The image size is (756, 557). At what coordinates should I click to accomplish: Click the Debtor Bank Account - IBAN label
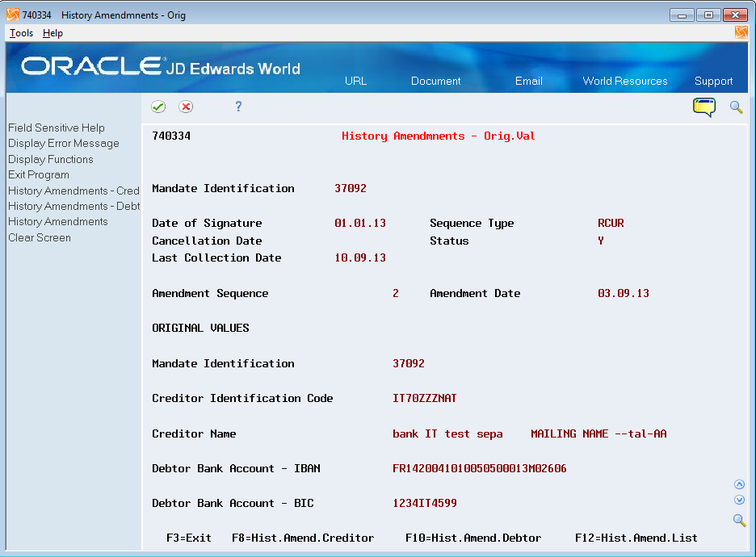(236, 468)
